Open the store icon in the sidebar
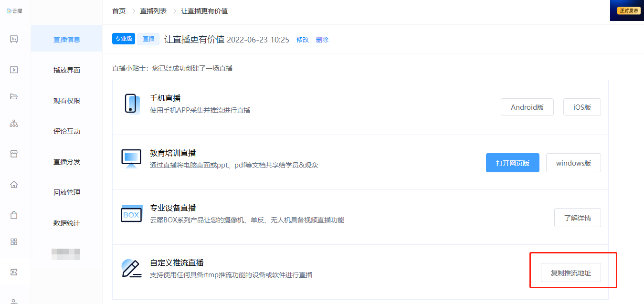 (x=14, y=154)
